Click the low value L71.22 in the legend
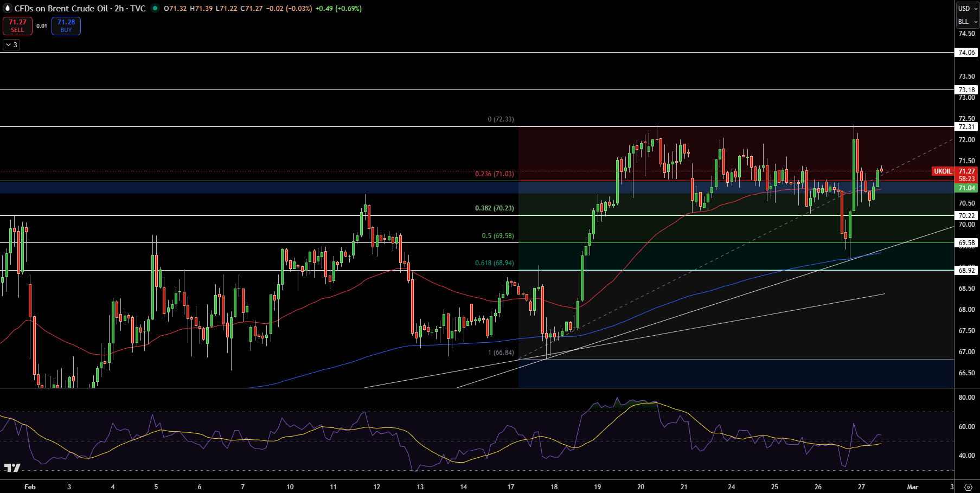This screenshot has height=493, width=980. [226, 9]
